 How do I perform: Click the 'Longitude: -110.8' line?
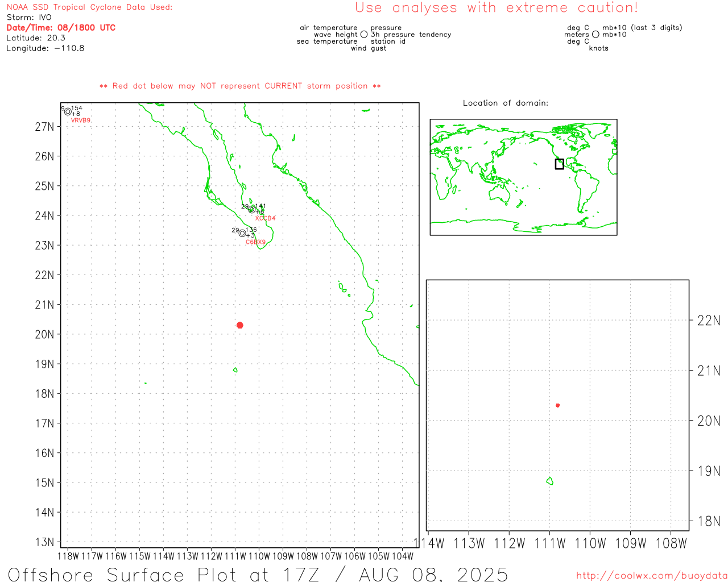pyautogui.click(x=45, y=48)
